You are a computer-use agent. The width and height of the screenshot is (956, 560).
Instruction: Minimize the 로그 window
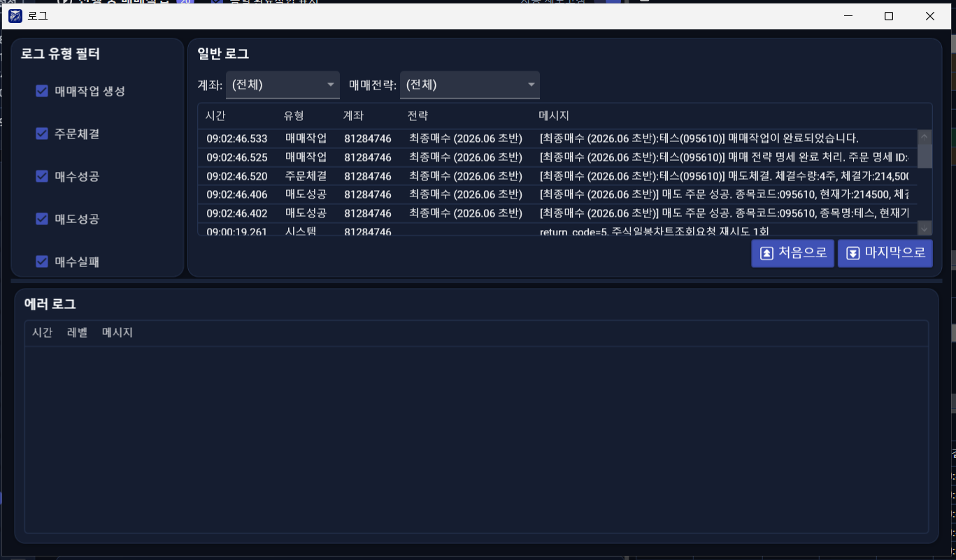pos(848,16)
